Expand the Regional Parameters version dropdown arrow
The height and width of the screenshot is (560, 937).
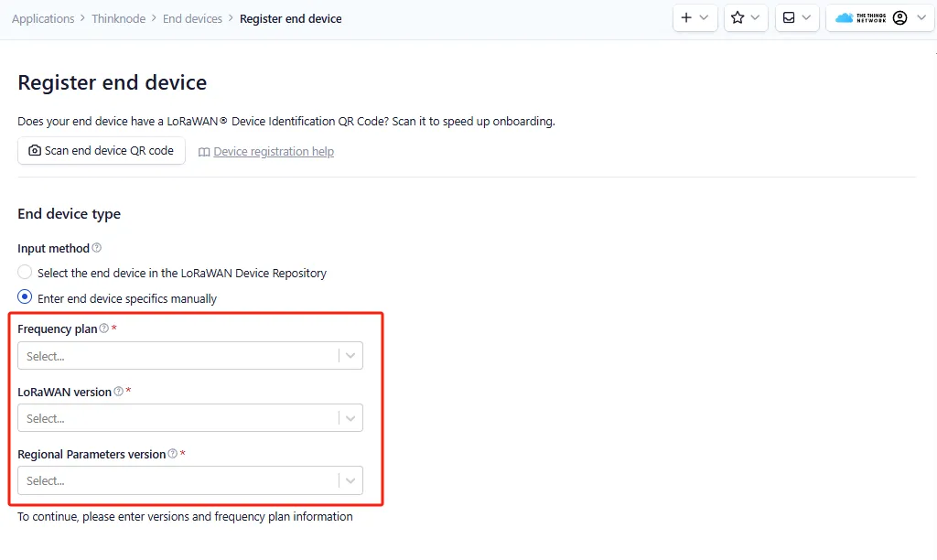click(350, 480)
